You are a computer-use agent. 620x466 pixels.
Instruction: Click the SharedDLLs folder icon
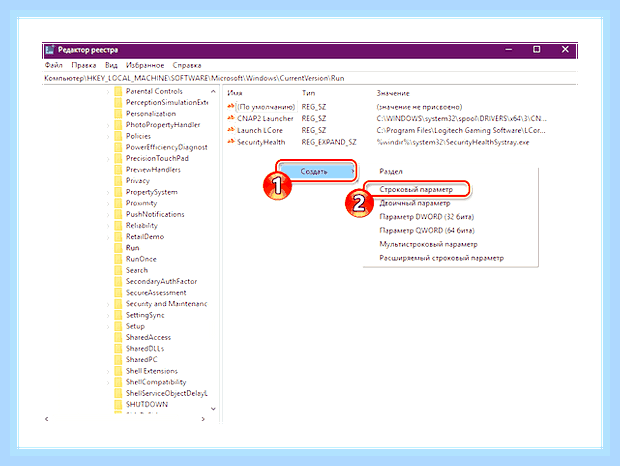click(118, 349)
